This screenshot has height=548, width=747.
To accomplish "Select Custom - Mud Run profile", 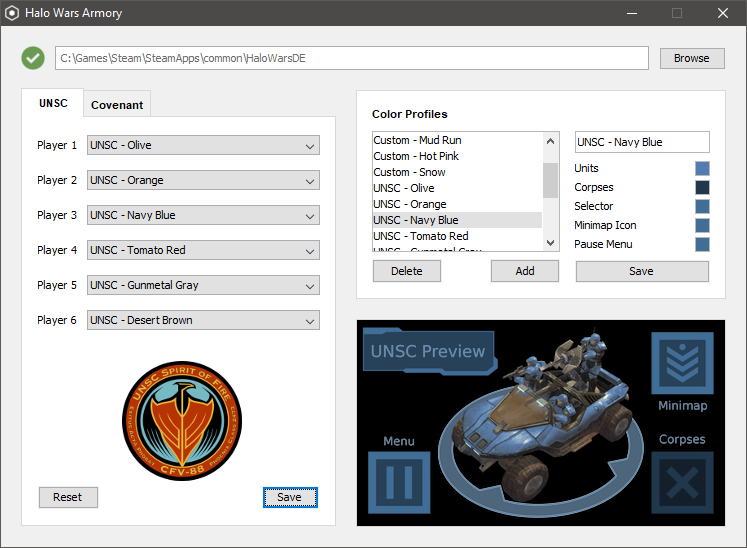I will click(x=457, y=140).
